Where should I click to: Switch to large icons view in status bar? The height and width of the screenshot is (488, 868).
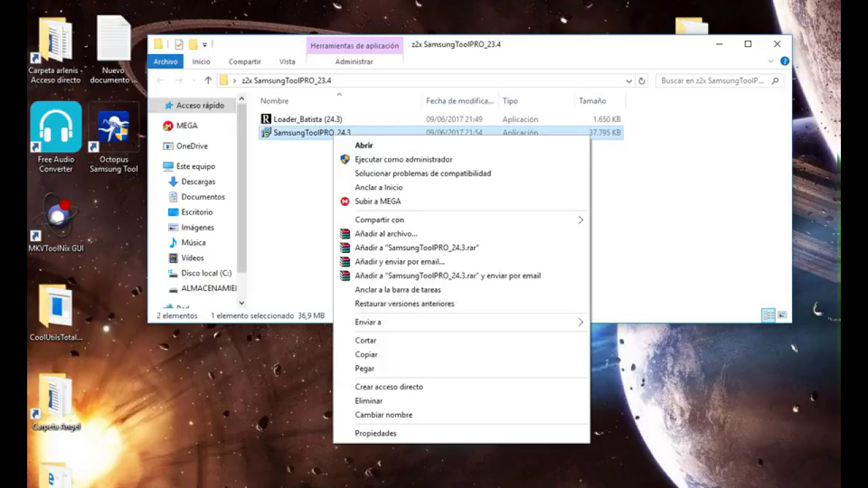point(782,315)
